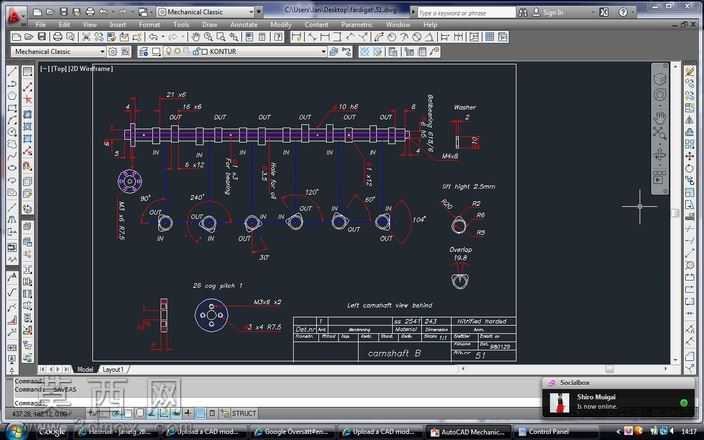704x440 pixels.
Task: Open the Draw menu
Action: click(210, 25)
